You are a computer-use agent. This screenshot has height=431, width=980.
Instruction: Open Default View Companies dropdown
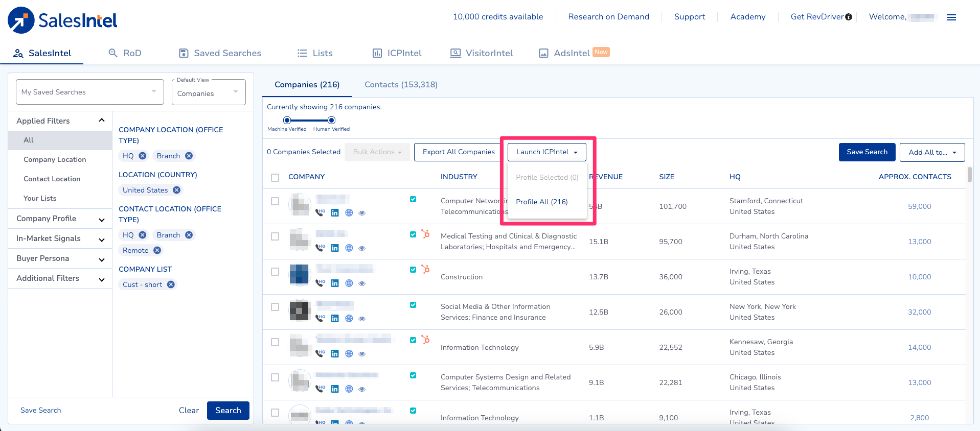[x=209, y=92]
